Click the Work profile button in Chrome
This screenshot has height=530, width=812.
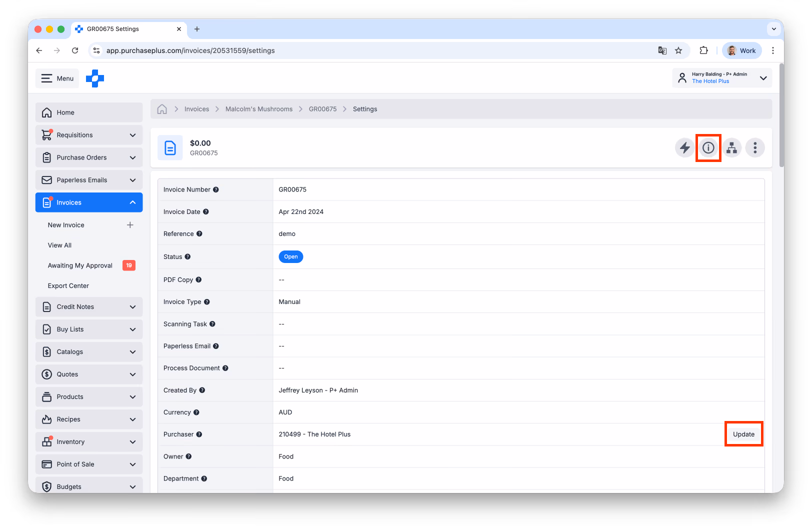(x=742, y=50)
